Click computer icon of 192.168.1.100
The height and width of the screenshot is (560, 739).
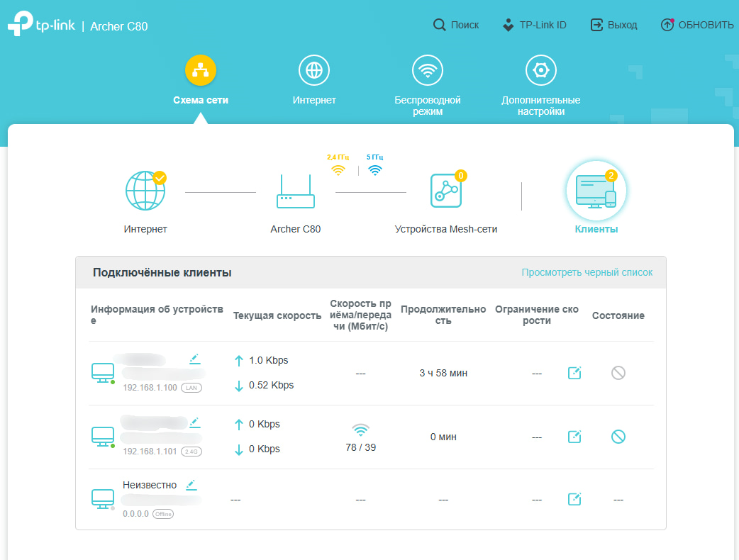103,373
